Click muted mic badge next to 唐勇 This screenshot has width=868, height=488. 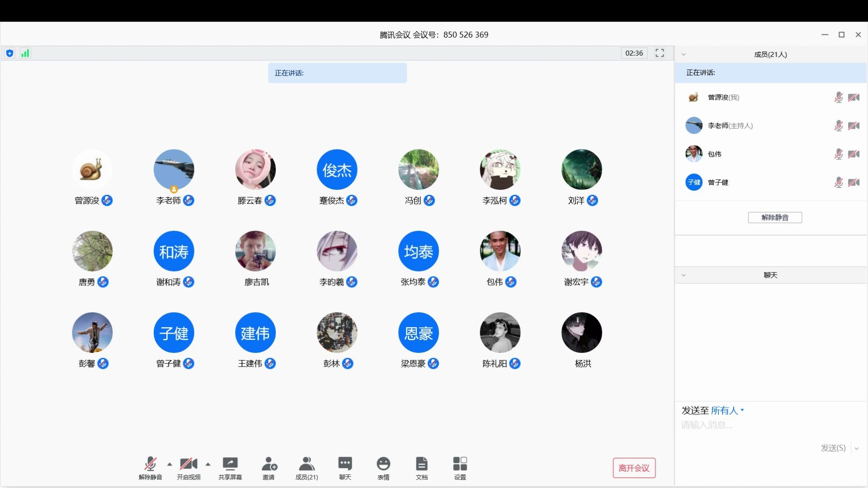[x=103, y=282]
